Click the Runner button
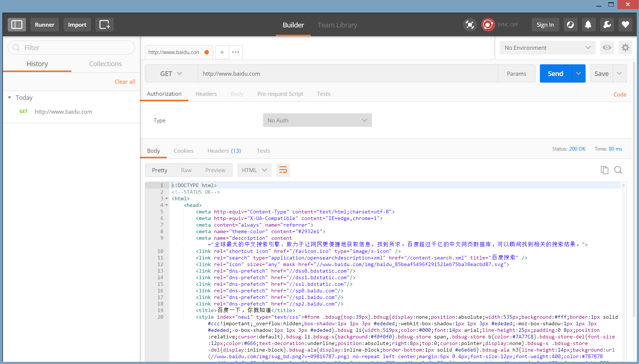This screenshot has width=639, height=364. click(45, 24)
